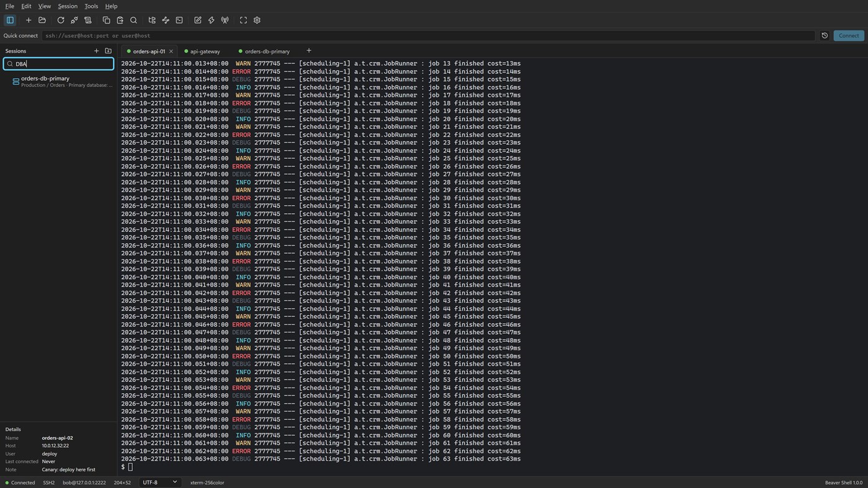Click the compose edit pencil icon

198,20
